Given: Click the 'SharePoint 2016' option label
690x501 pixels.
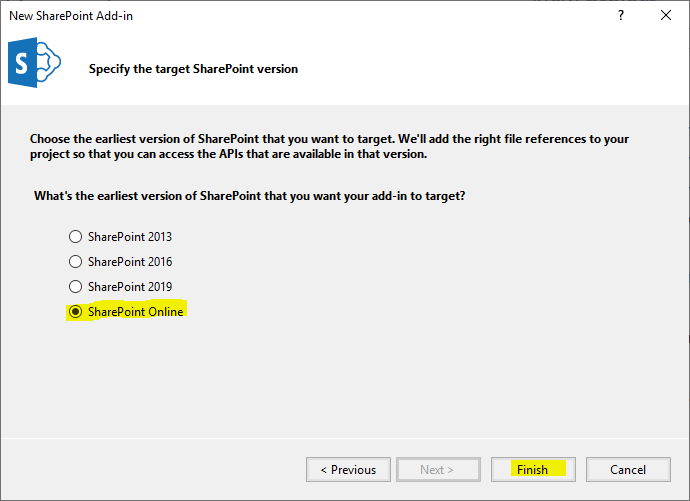Looking at the screenshot, I should [130, 262].
